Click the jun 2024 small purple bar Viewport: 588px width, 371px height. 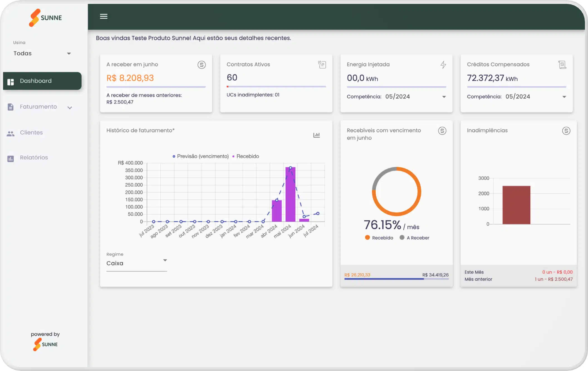(304, 220)
